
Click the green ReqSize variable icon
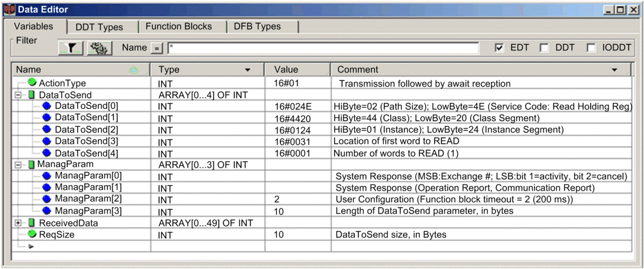[x=32, y=234]
